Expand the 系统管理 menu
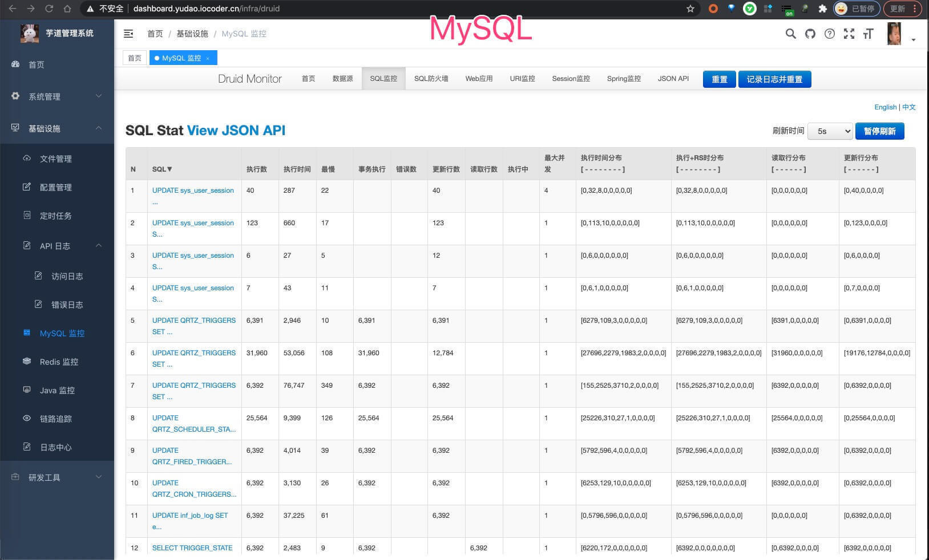The width and height of the screenshot is (929, 560). tap(43, 96)
